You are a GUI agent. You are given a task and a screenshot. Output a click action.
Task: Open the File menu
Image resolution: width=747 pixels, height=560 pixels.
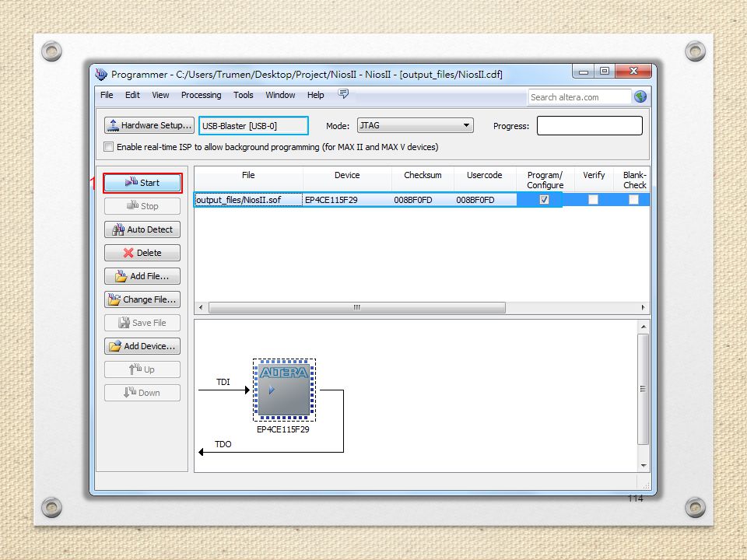pos(107,95)
